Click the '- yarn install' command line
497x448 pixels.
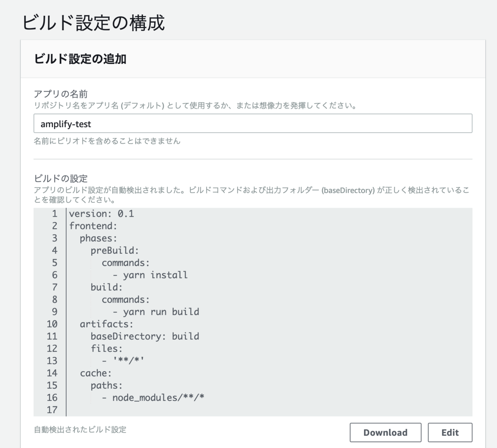pos(150,275)
